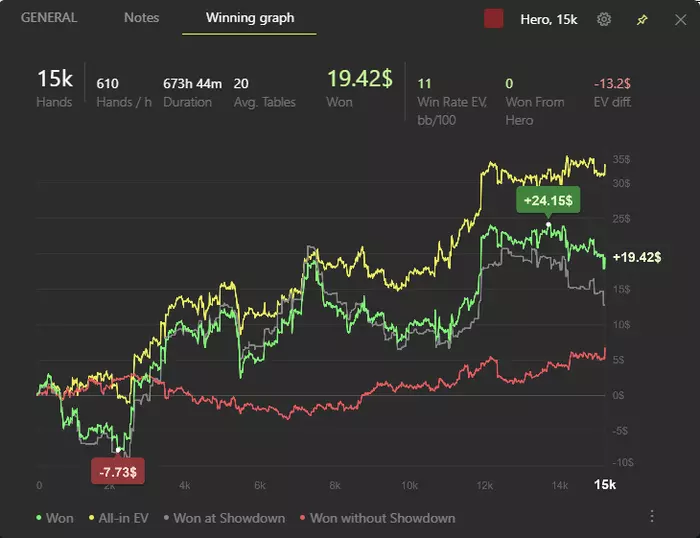Switch to the GENERAL tab
This screenshot has width=700, height=538.
(x=49, y=18)
